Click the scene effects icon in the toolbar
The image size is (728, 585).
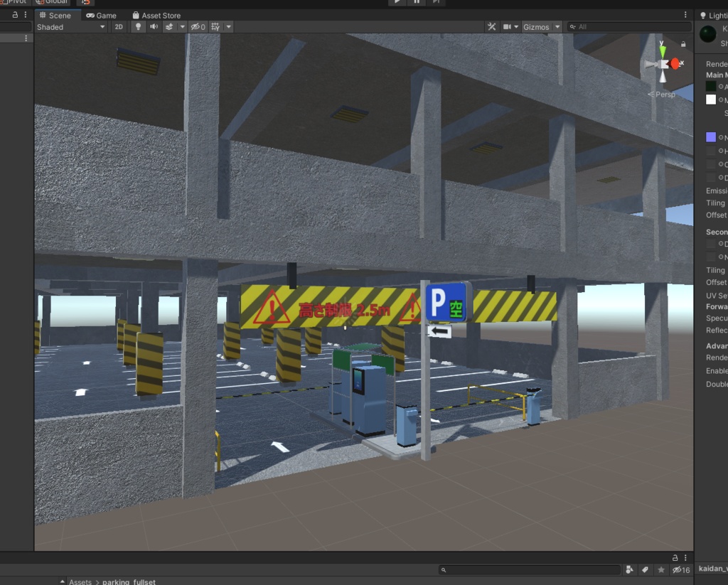(x=169, y=26)
